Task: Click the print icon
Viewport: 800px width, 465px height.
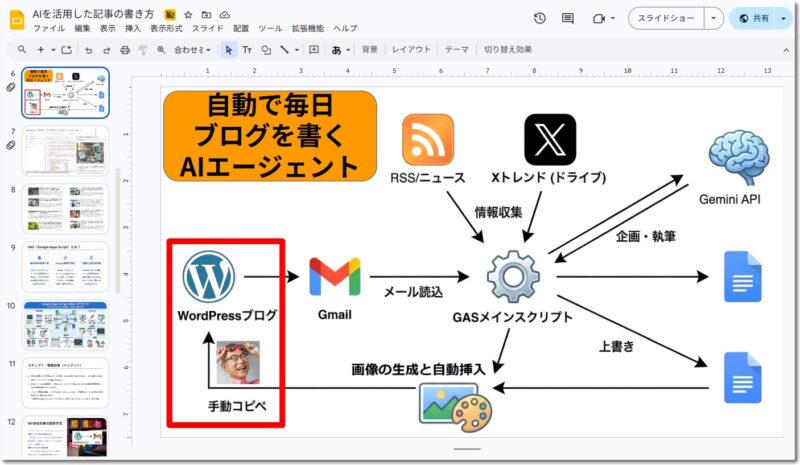Action: pyautogui.click(x=125, y=50)
